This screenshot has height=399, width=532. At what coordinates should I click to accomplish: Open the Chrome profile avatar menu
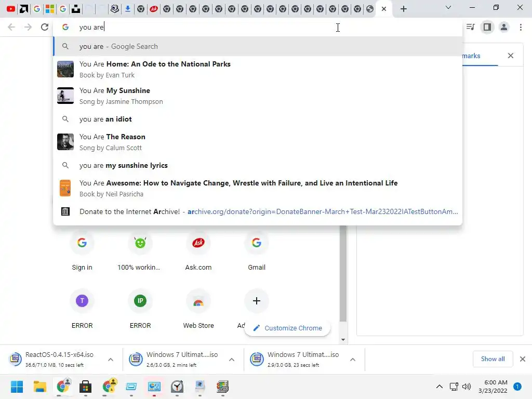click(x=504, y=27)
